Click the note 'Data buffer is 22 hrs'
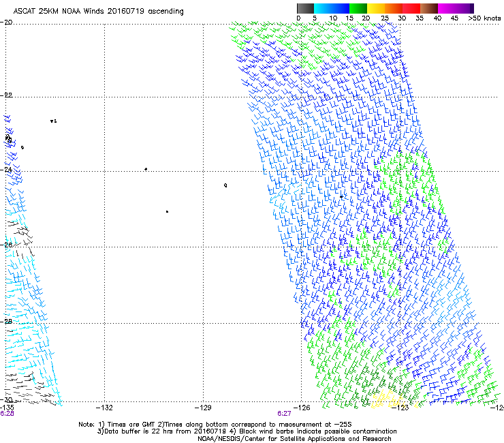 pos(138,431)
